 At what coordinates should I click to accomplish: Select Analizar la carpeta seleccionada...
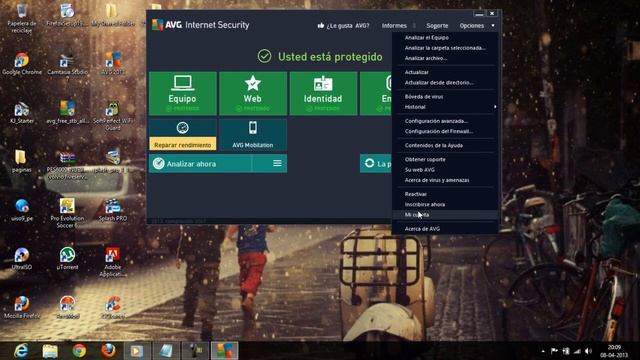[x=445, y=48]
